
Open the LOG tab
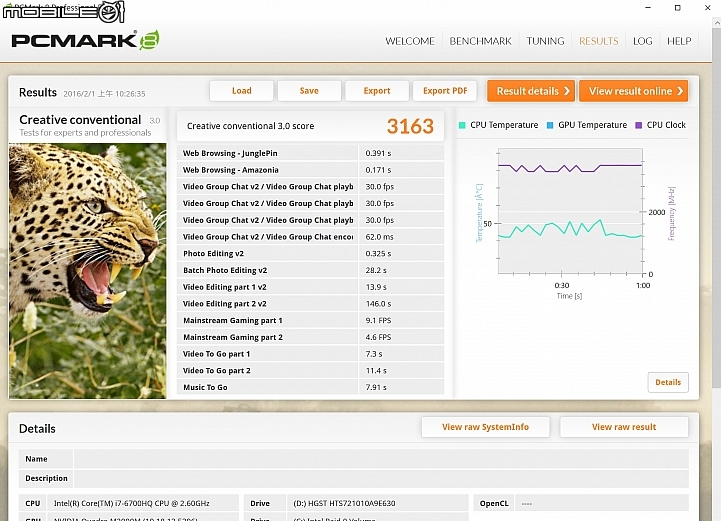click(642, 41)
